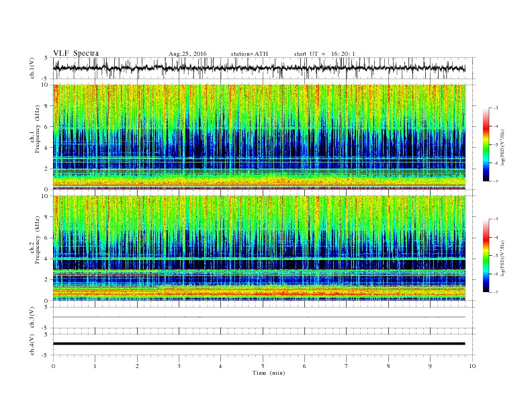Click the ch.1 spectrogram panel

tap(259, 137)
